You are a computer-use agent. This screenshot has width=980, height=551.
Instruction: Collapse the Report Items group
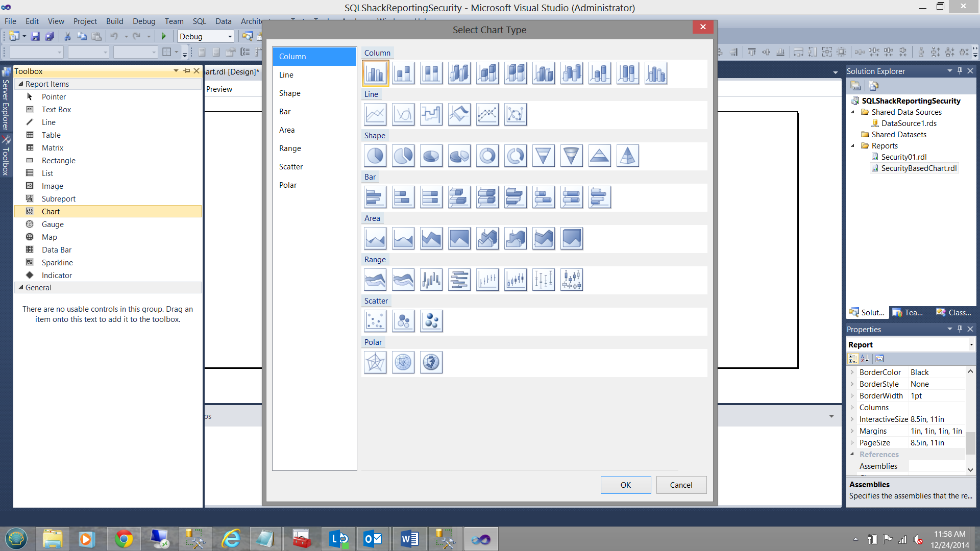coord(21,84)
